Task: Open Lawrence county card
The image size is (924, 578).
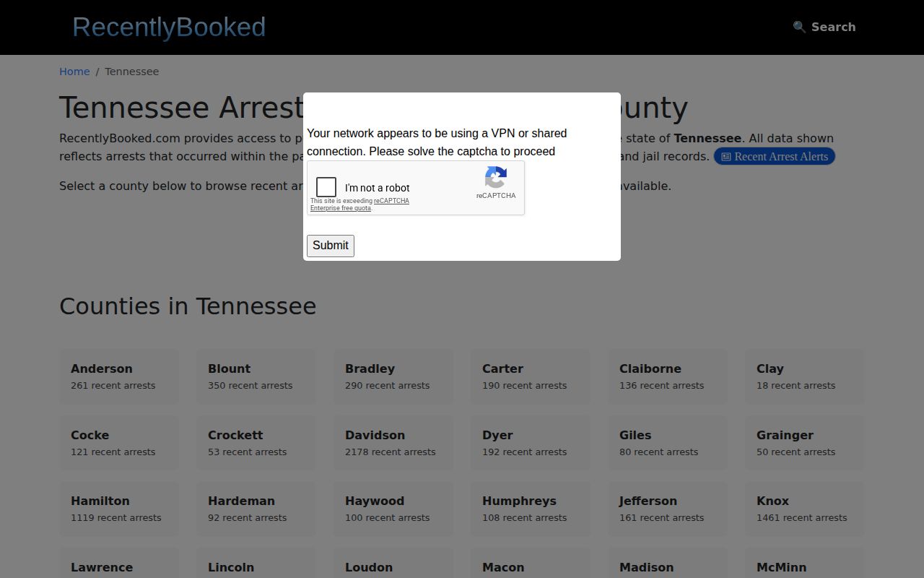Action: click(119, 564)
